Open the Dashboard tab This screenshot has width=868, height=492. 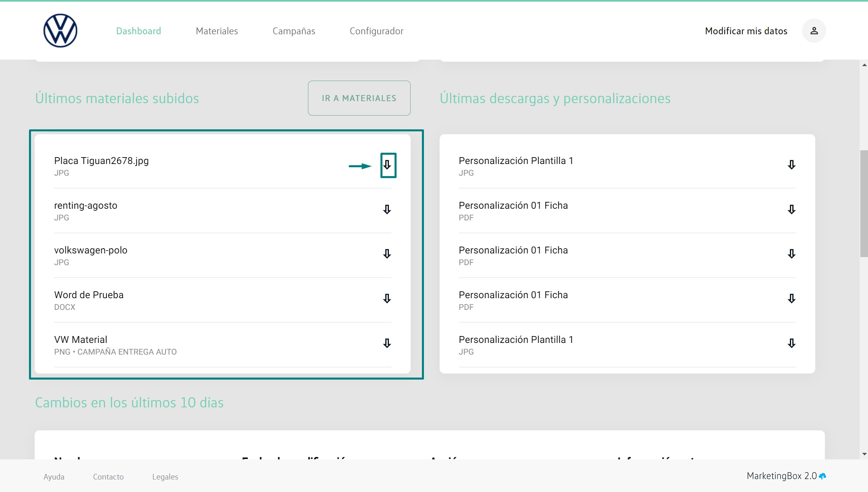138,31
